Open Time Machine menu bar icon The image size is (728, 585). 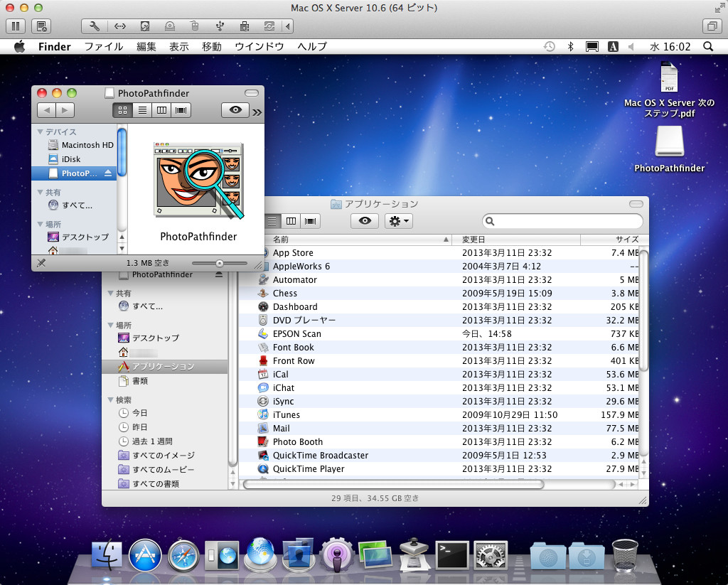(x=550, y=46)
